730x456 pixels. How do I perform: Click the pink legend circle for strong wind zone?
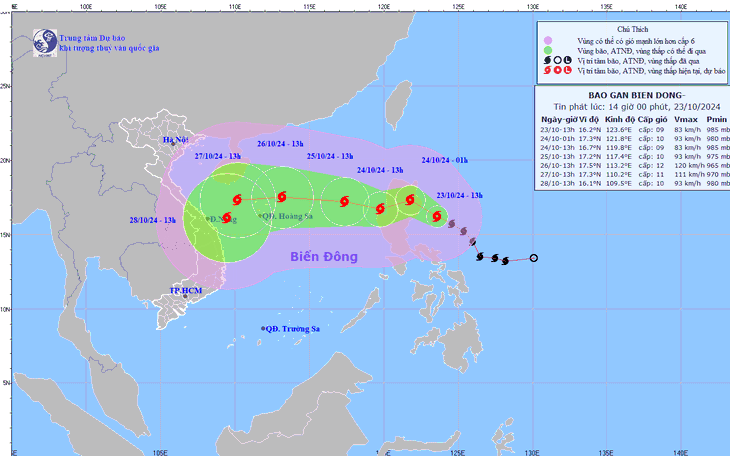click(x=548, y=41)
